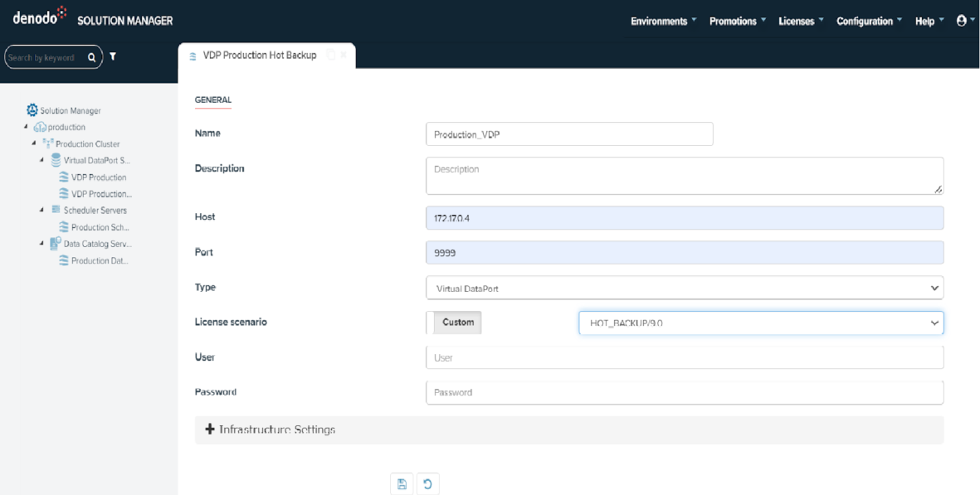
Task: Click the SOLUTION MANAGER header title
Action: tap(125, 21)
